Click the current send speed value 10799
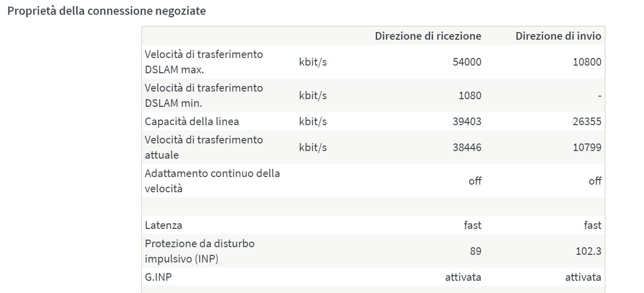Screen dimensions: 644x293 click(587, 148)
